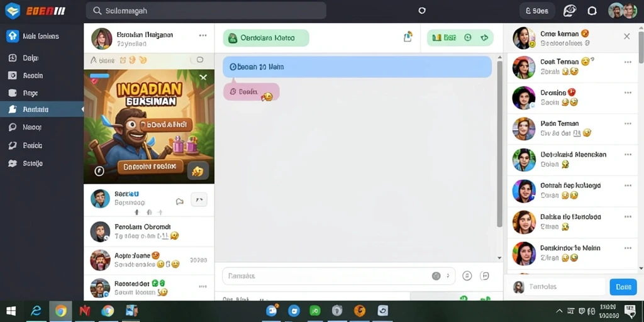Image resolution: width=644 pixels, height=322 pixels.
Task: Open the Dalga sidebar item
Action: click(x=42, y=58)
